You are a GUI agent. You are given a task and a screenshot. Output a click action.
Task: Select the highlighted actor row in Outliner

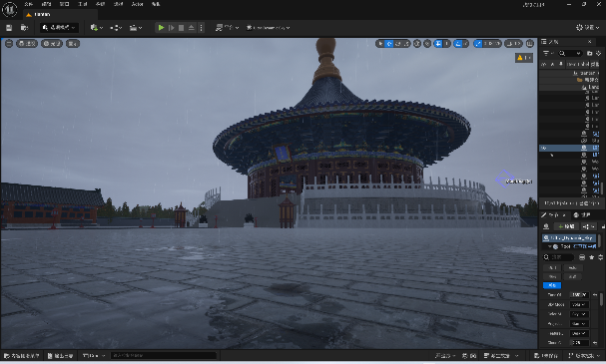(570, 148)
